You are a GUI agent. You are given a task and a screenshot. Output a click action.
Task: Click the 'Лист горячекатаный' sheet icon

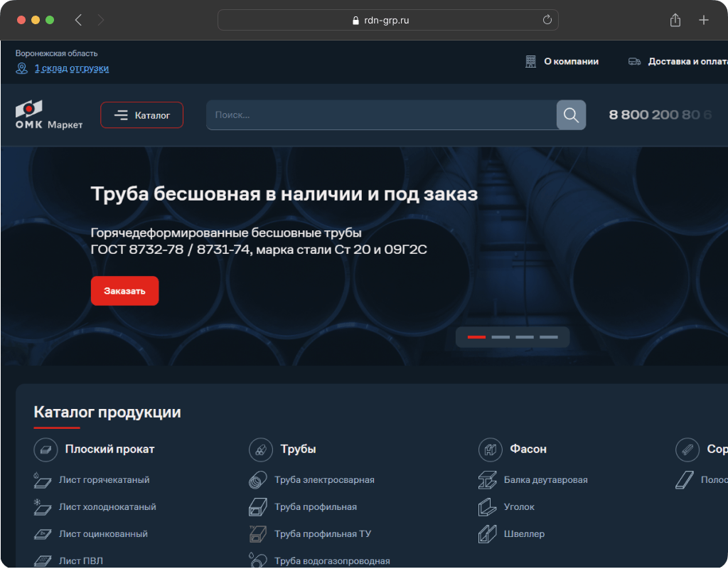(x=42, y=480)
